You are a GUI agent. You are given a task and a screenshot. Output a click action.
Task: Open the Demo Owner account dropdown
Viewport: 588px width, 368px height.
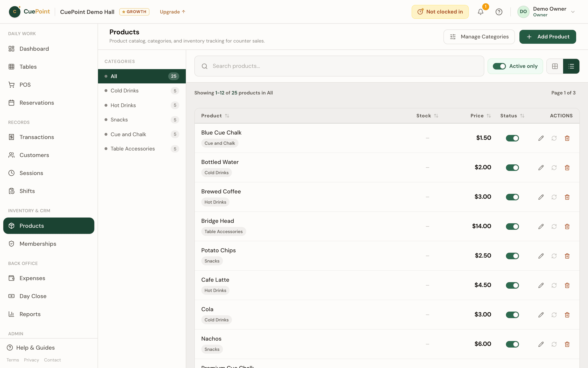tap(546, 12)
